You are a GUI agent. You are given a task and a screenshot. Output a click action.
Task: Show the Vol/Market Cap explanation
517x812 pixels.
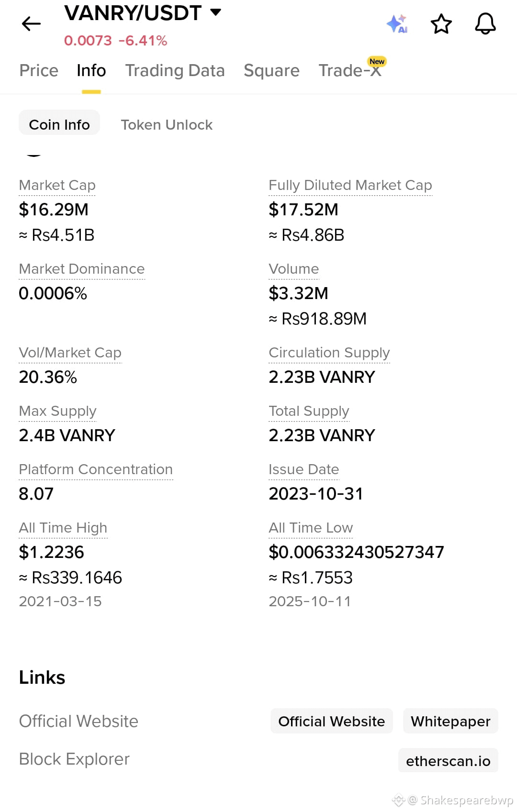click(70, 353)
